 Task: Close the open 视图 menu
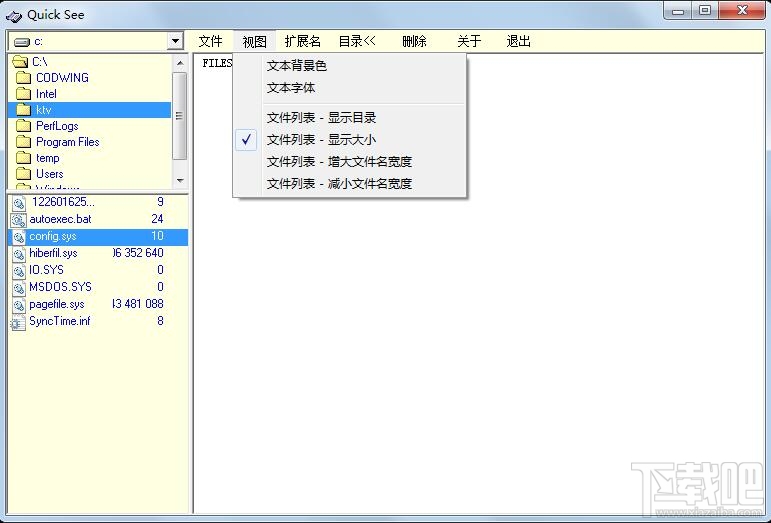(x=255, y=41)
